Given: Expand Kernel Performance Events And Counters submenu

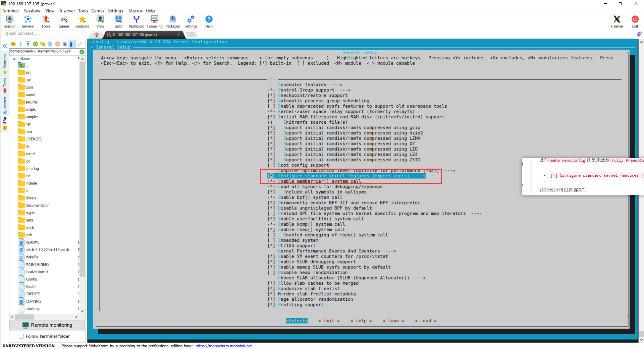Looking at the screenshot, I should pos(336,251).
